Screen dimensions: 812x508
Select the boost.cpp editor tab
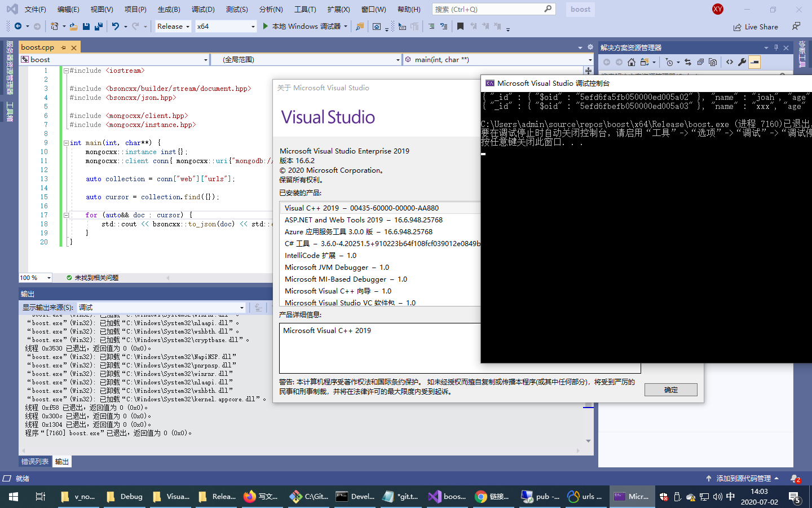[38, 47]
